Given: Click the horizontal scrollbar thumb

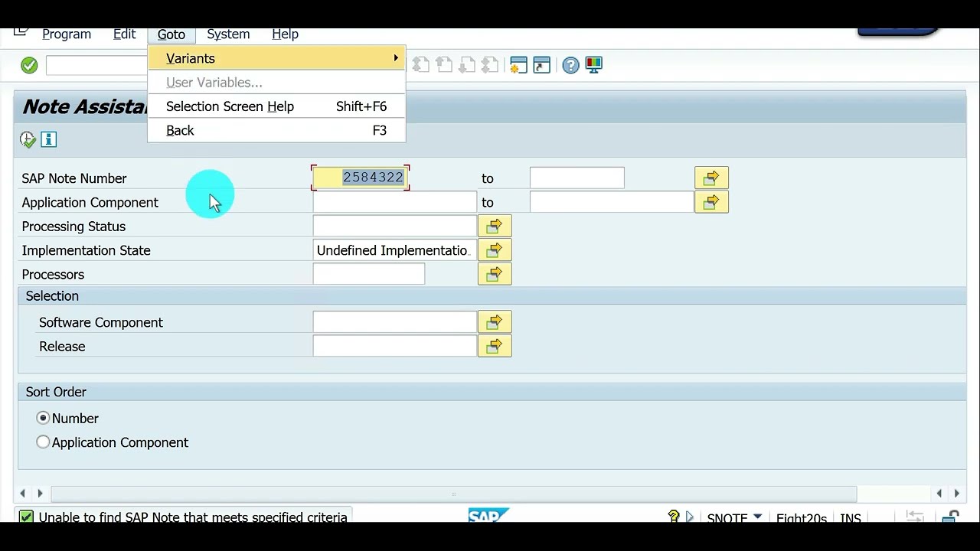Looking at the screenshot, I should click(x=453, y=494).
